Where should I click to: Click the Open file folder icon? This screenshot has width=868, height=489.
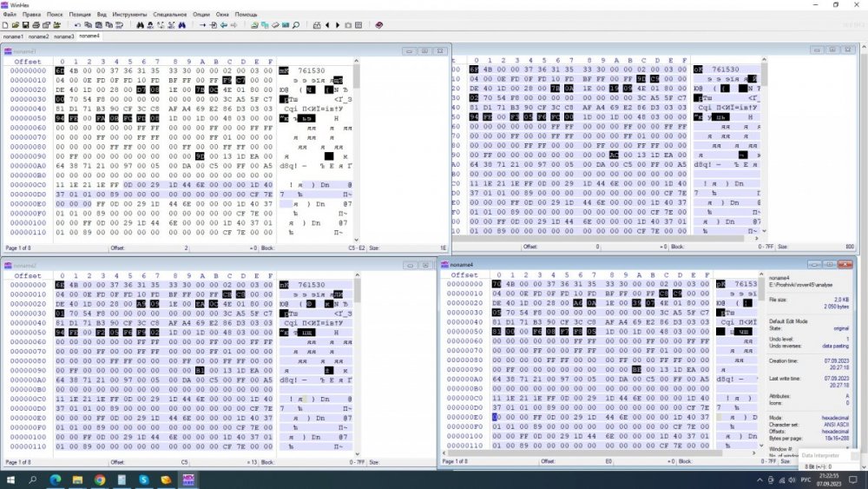(x=16, y=25)
